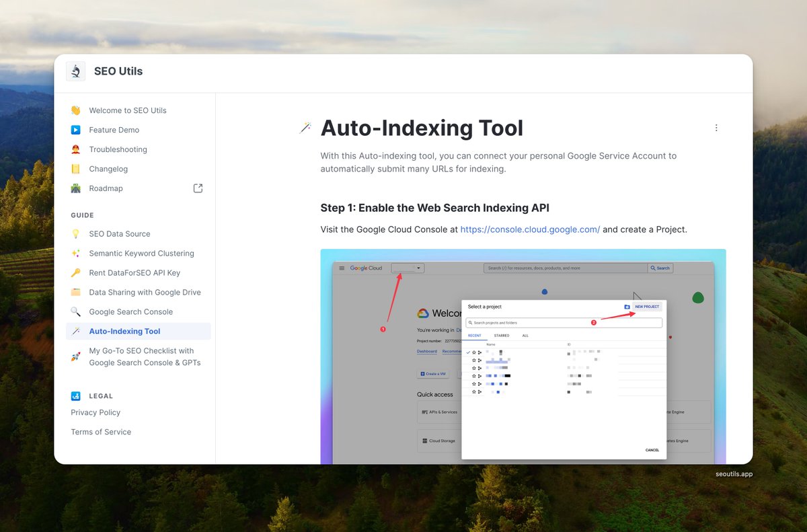Open My Go-To SEO Checklist page

(x=145, y=356)
